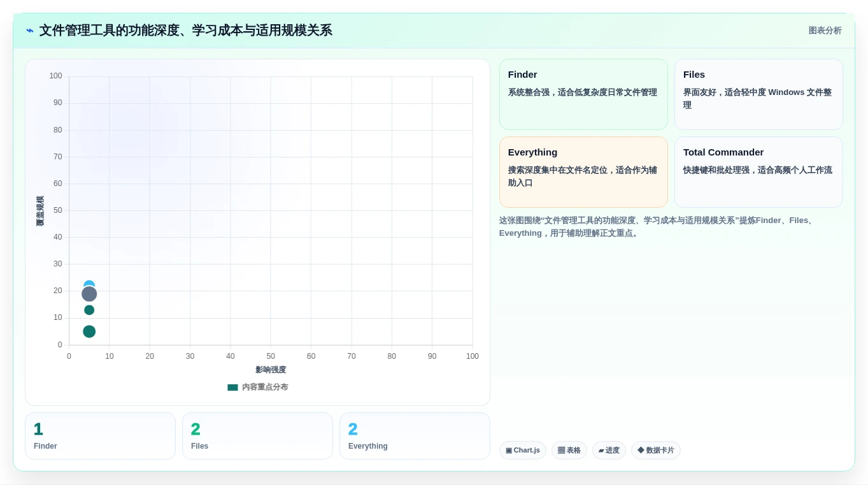Select the Total Commander card

pos(758,172)
